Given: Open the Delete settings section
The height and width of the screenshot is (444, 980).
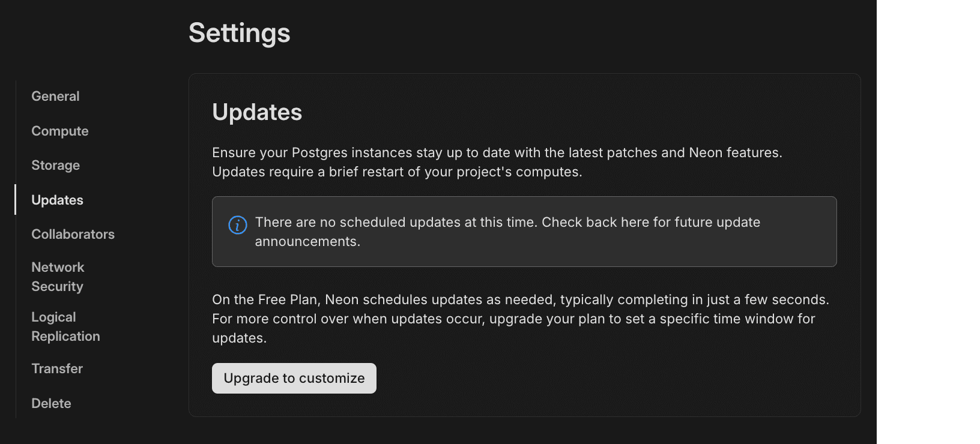Looking at the screenshot, I should point(51,403).
